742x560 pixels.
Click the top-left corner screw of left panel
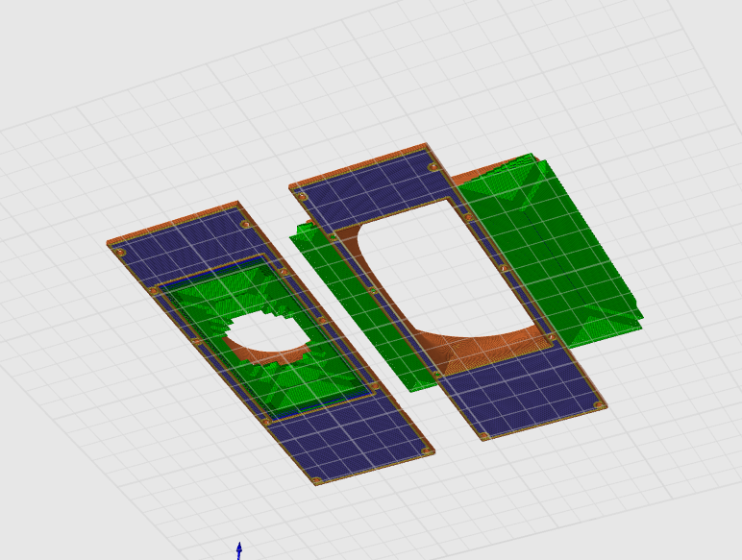click(x=121, y=253)
